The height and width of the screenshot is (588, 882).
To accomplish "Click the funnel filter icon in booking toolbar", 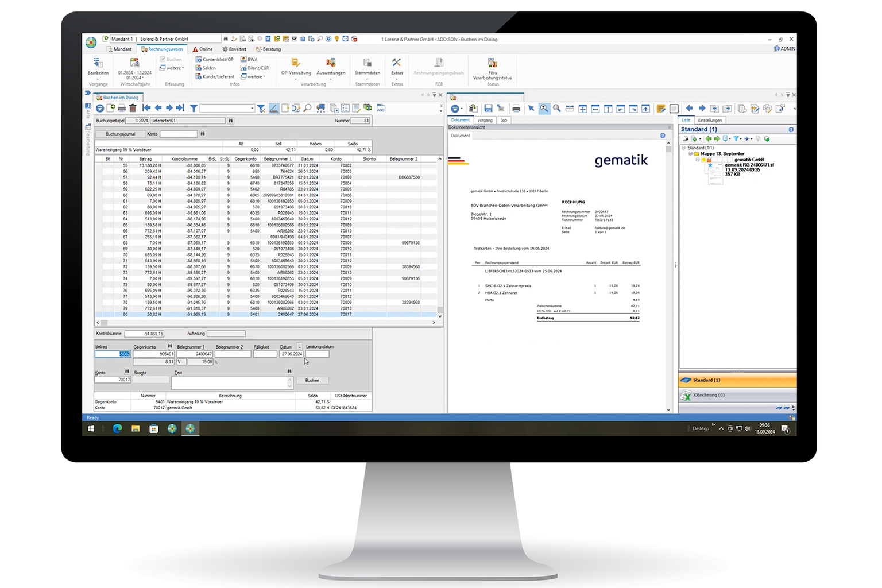I will coord(194,108).
